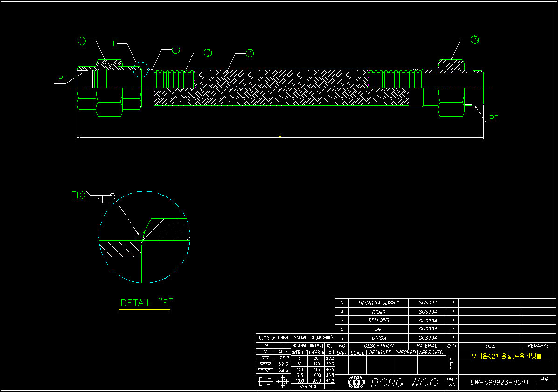Click the 'CAP' description cell
Image resolution: width=558 pixels, height=392 pixels.
coord(379,329)
